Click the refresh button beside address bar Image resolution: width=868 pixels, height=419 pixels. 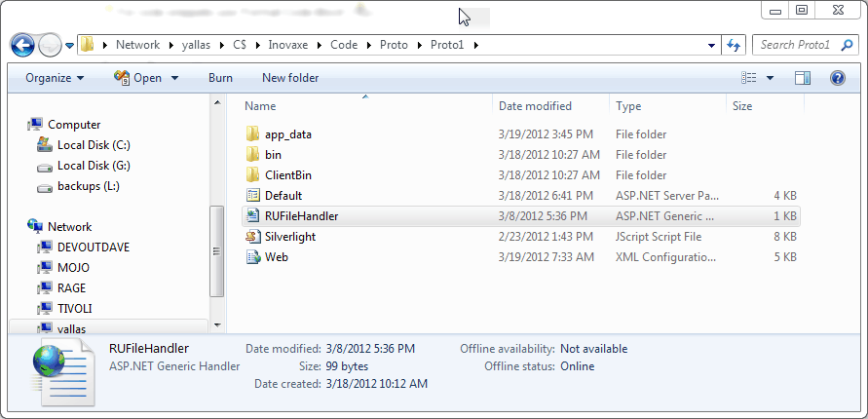(735, 45)
